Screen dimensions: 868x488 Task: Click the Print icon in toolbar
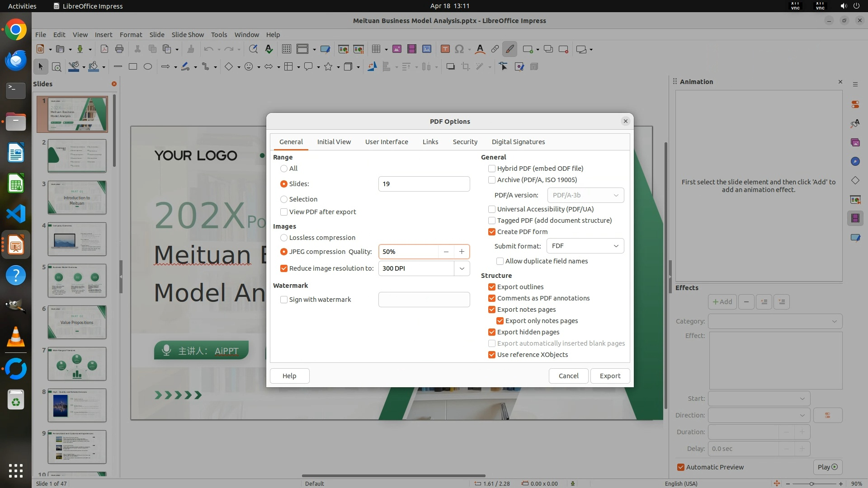(x=119, y=49)
